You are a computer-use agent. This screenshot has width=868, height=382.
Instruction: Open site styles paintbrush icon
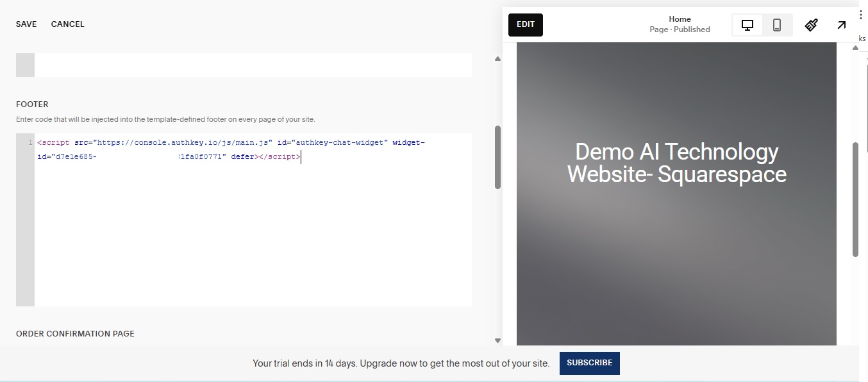pos(812,25)
